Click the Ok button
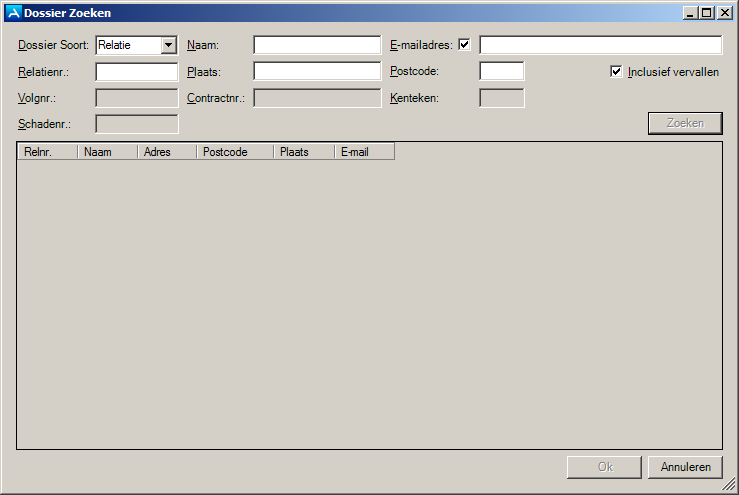This screenshot has width=739, height=495. (604, 467)
